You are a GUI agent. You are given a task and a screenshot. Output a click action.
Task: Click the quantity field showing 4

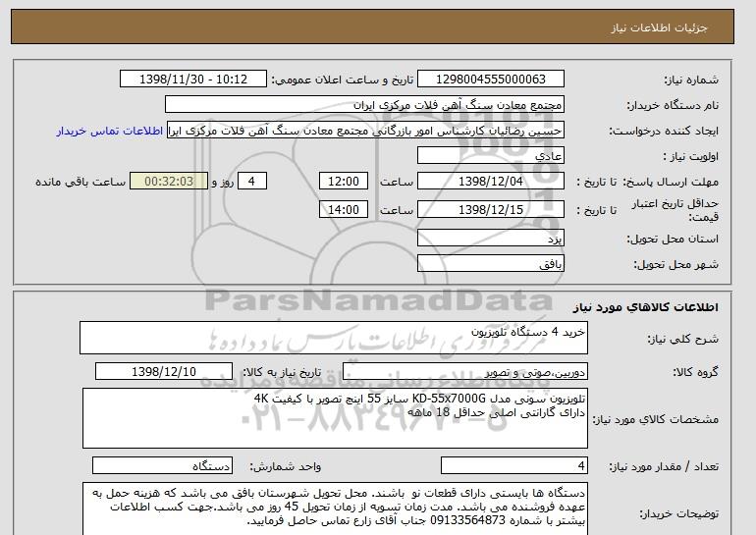point(514,465)
